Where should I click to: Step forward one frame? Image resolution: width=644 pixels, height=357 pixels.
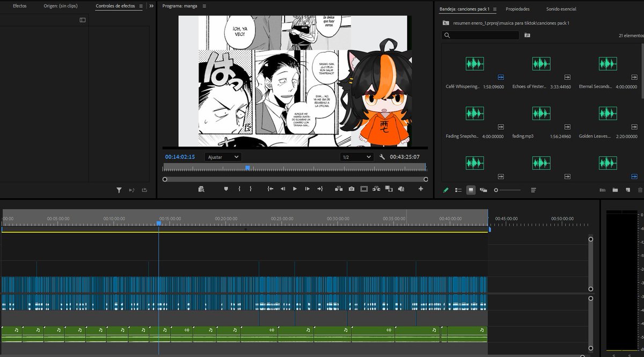point(308,189)
